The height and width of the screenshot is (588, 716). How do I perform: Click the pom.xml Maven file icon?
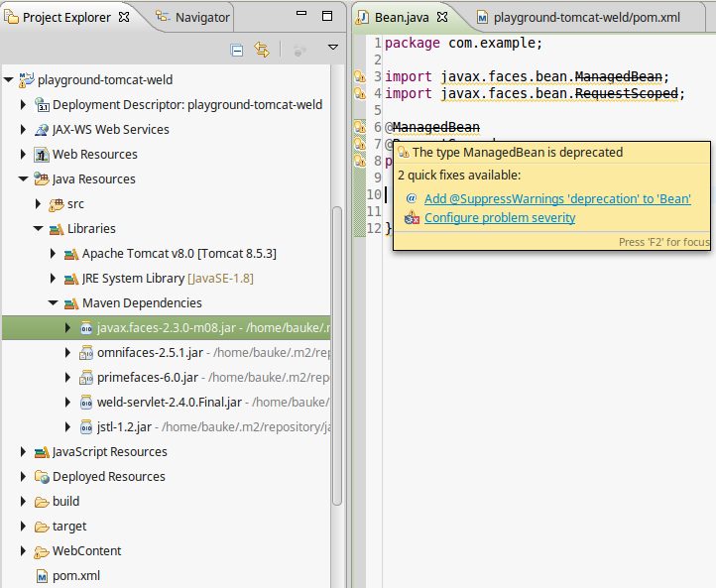pos(42,576)
